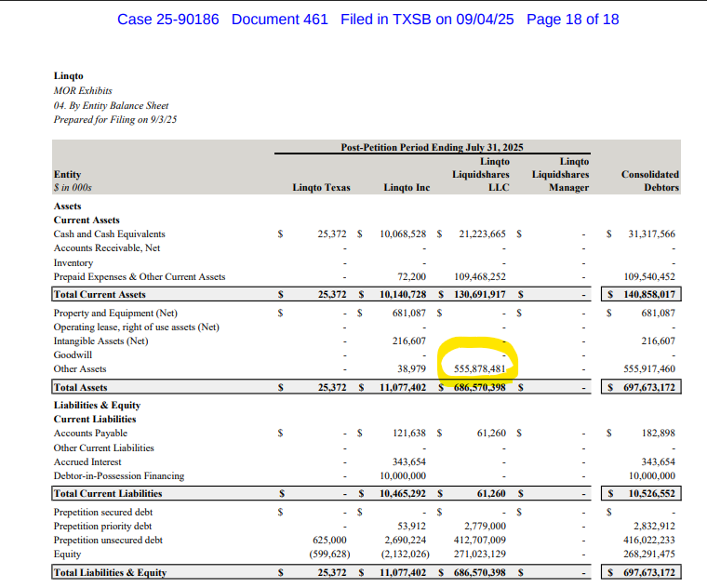
Task: Click Liquidshares LLC equity 271,023,129
Action: pos(480,555)
